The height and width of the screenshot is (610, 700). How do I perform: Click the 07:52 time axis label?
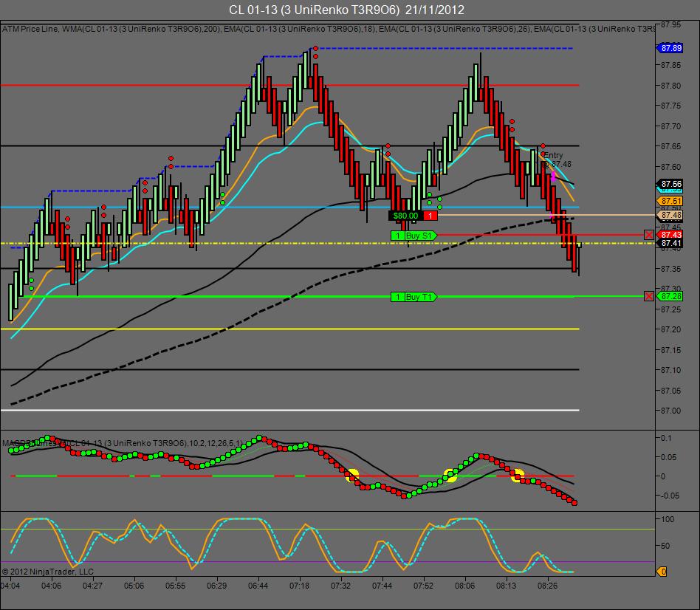pos(423,585)
